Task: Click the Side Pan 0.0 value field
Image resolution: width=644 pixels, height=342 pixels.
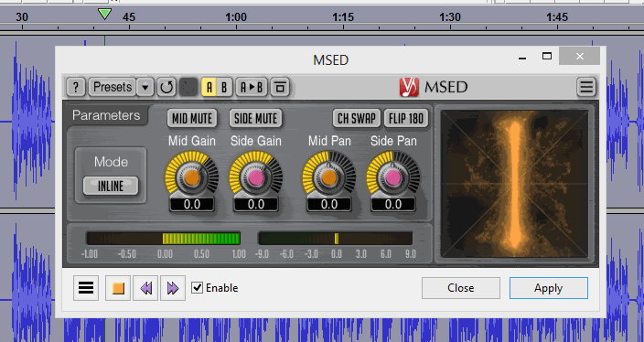Action: pos(393,205)
